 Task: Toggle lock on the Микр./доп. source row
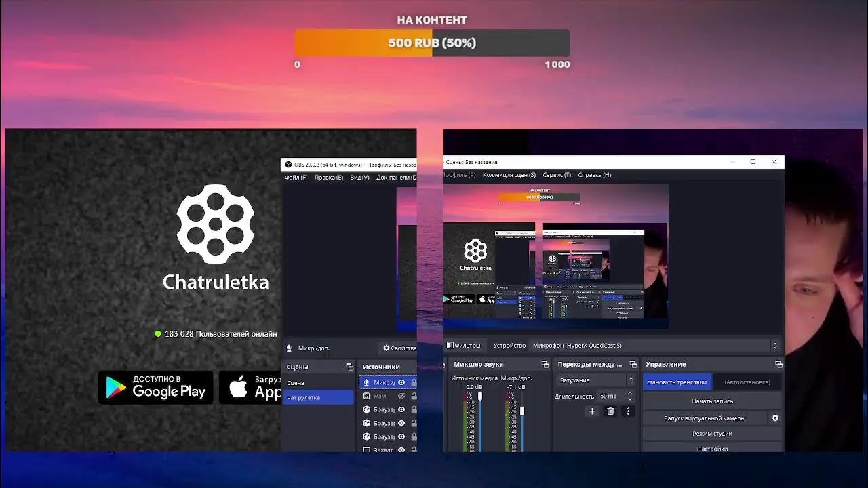(413, 383)
